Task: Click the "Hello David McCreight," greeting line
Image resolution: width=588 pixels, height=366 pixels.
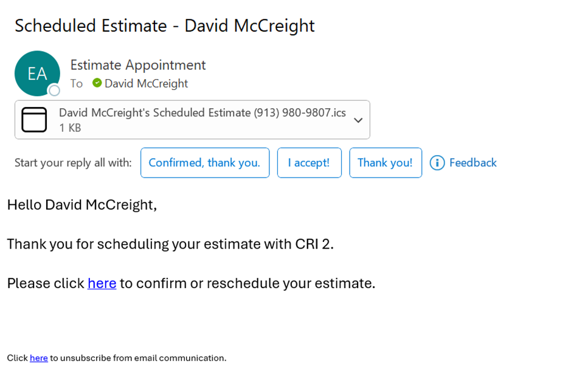Action: [x=81, y=205]
